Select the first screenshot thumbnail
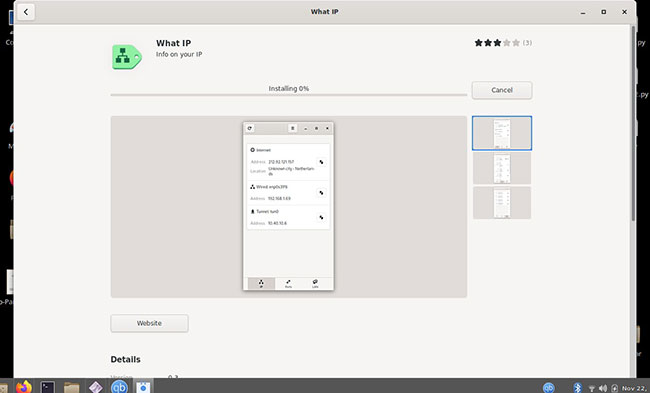 click(502, 133)
